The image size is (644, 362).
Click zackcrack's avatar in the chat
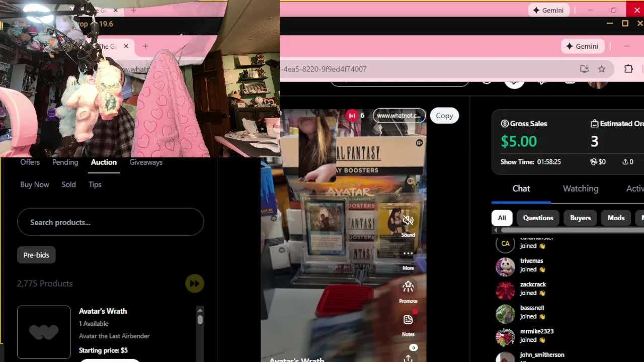click(x=505, y=291)
